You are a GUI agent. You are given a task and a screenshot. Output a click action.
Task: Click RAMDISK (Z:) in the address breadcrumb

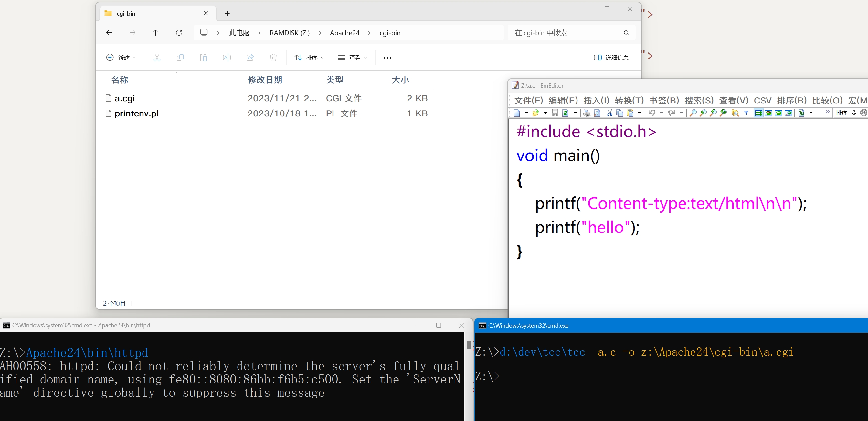click(290, 33)
